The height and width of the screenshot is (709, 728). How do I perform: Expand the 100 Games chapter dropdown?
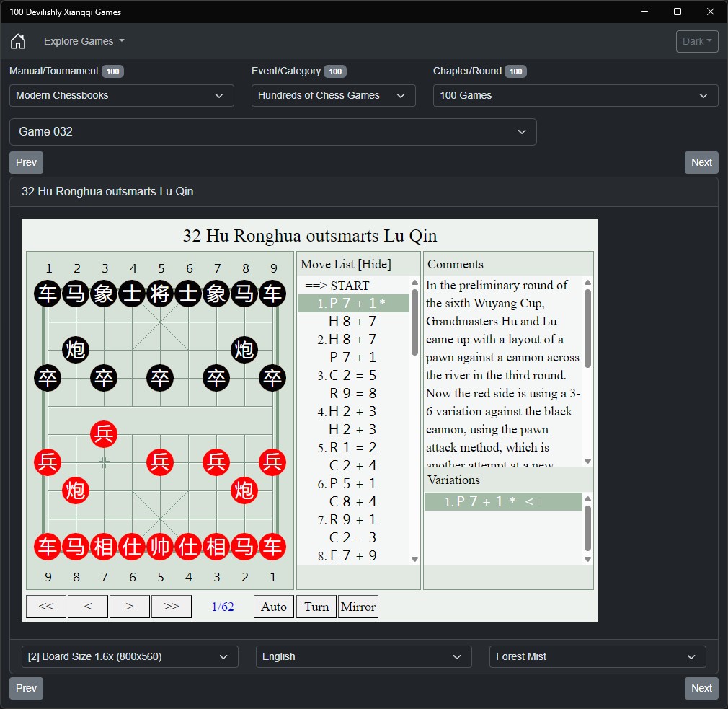point(575,96)
